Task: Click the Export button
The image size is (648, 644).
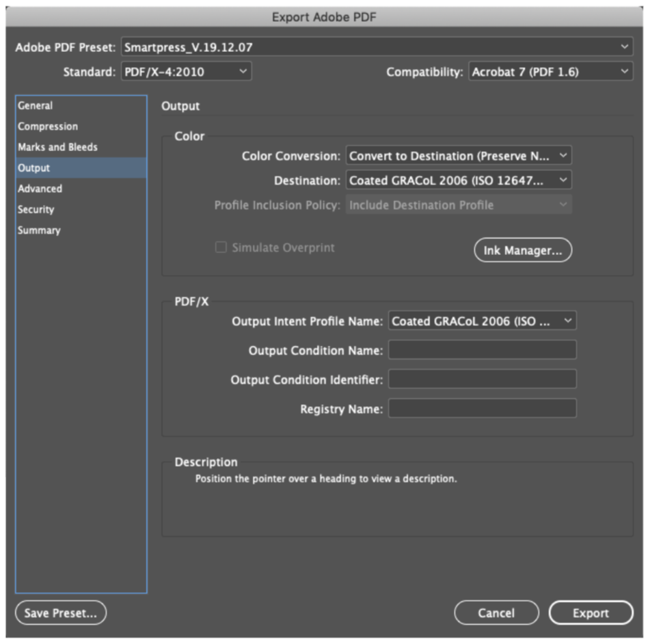Action: pos(591,613)
